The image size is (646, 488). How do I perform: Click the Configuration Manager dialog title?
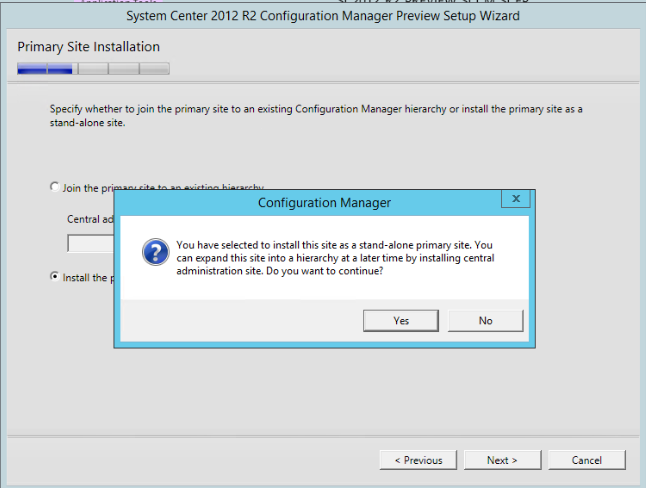[x=324, y=203]
